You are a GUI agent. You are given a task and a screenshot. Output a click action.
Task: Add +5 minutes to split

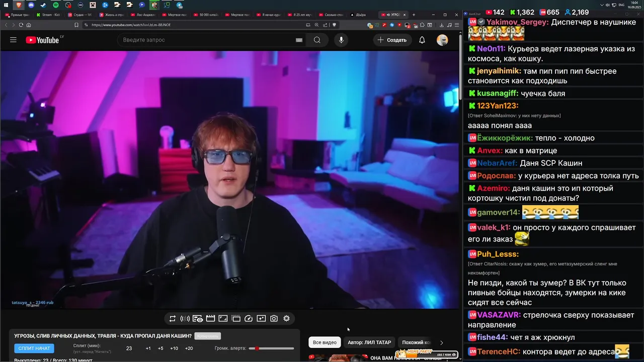(x=160, y=348)
